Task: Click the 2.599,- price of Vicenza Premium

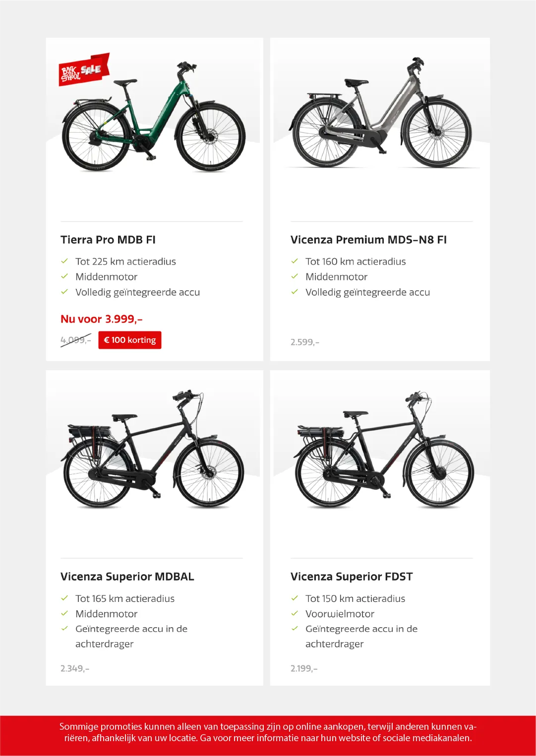Action: pyautogui.click(x=305, y=342)
